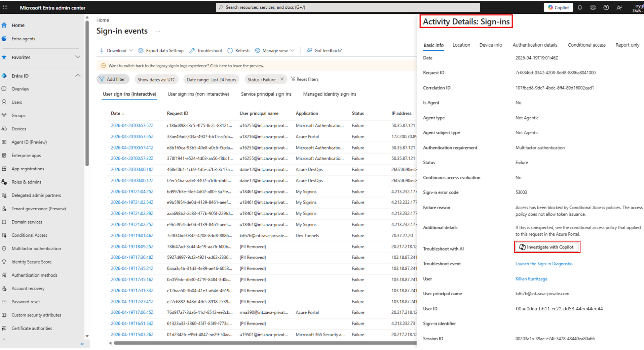
Task: Open the settings gear icon in header
Action: 593,7
